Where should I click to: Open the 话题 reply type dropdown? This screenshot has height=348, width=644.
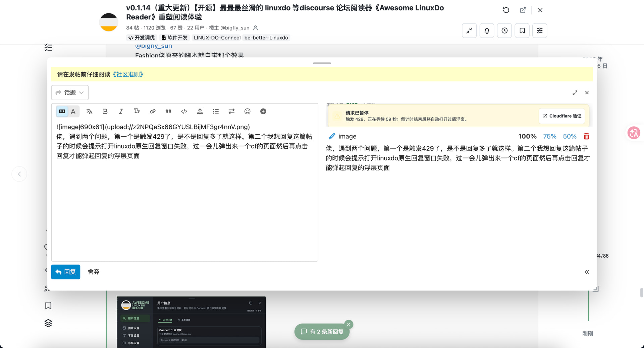70,92
